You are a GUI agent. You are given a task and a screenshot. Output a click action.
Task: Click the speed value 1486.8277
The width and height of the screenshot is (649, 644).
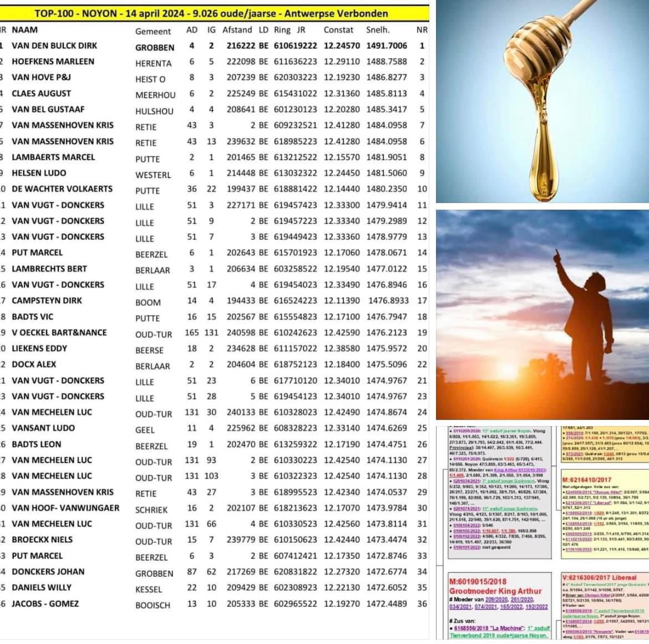(x=387, y=78)
